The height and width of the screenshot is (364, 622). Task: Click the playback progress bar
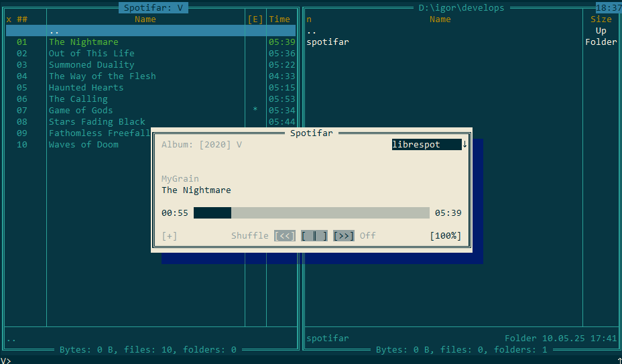312,213
